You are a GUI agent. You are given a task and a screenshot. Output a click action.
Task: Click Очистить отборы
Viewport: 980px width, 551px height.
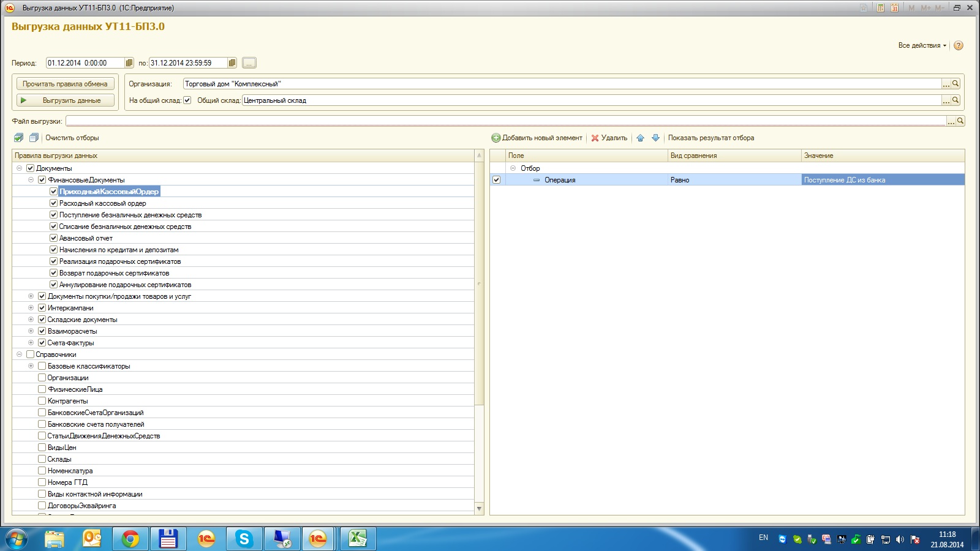click(x=72, y=138)
